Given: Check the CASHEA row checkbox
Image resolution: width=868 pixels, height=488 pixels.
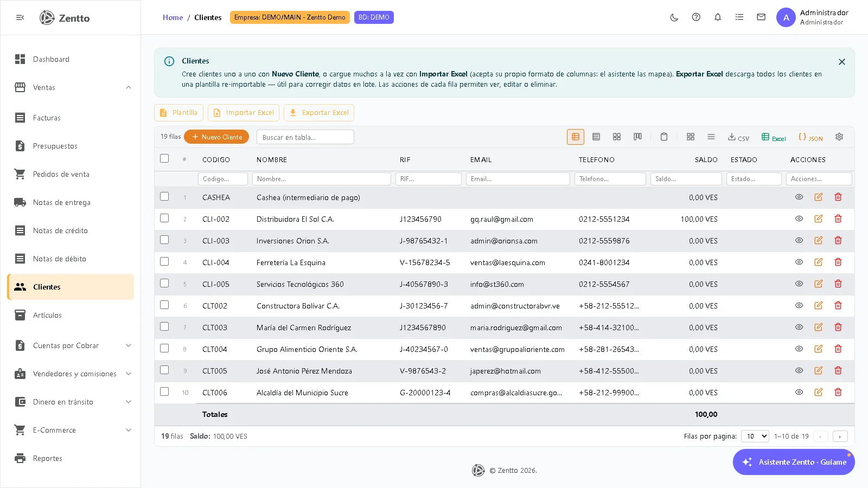Looking at the screenshot, I should (164, 196).
